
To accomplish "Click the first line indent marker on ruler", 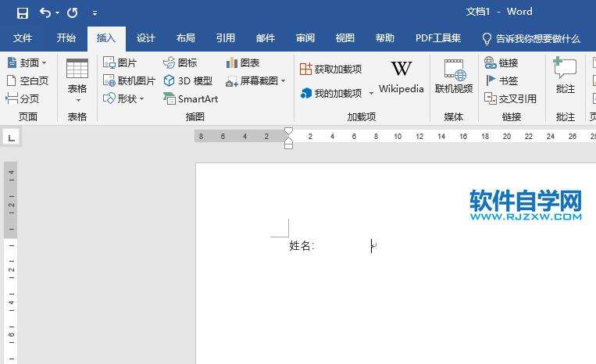I will (x=288, y=131).
